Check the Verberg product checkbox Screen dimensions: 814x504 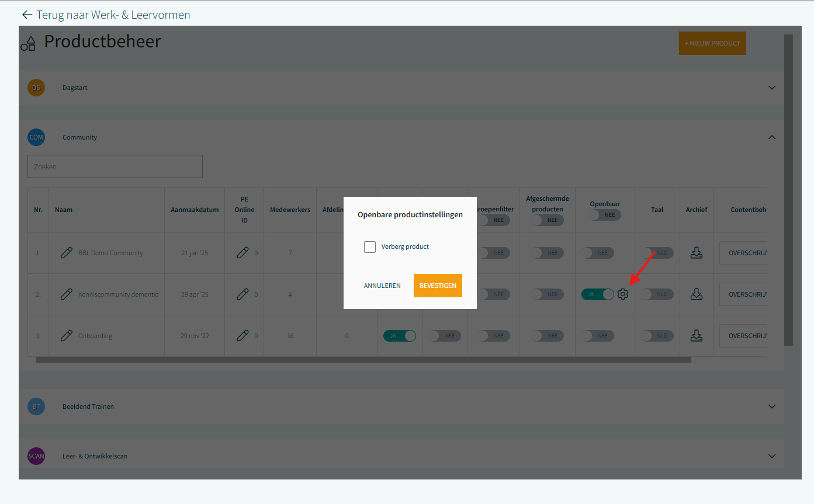[370, 247]
